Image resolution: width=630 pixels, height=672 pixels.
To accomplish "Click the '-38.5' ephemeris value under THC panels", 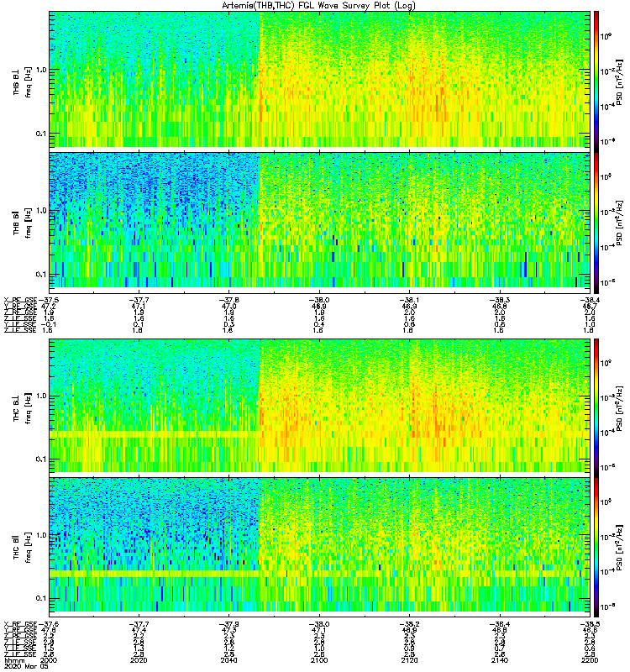I will [x=590, y=624].
